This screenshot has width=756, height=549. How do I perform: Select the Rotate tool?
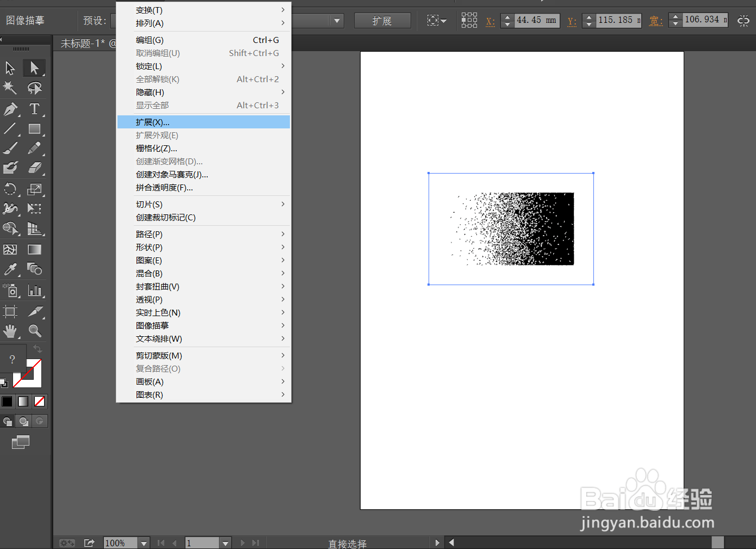tap(10, 189)
